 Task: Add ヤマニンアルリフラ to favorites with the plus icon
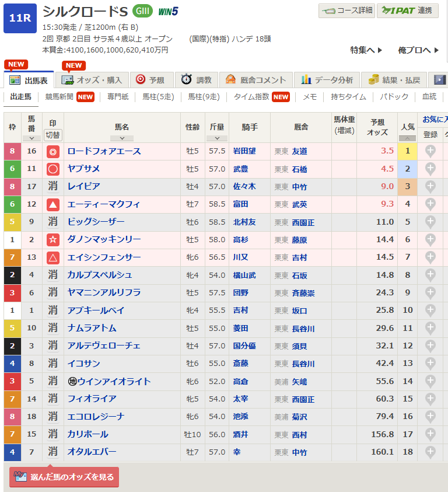coord(430,292)
